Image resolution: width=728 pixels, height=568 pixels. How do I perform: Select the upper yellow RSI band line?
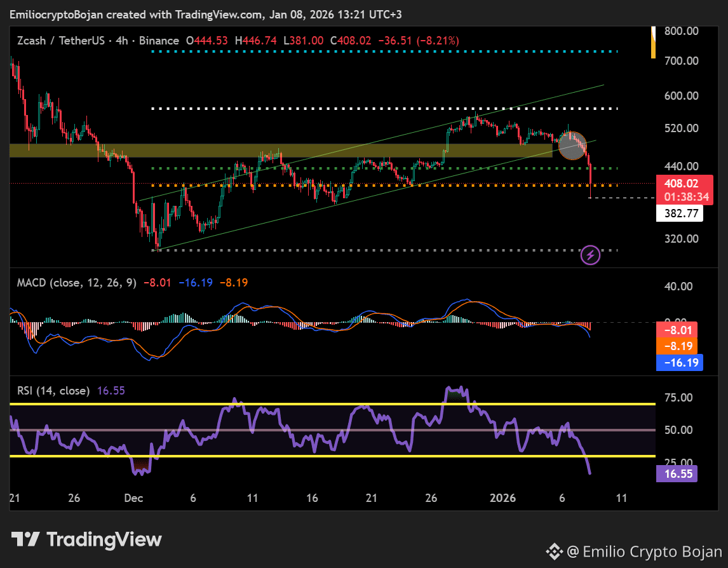(332, 404)
